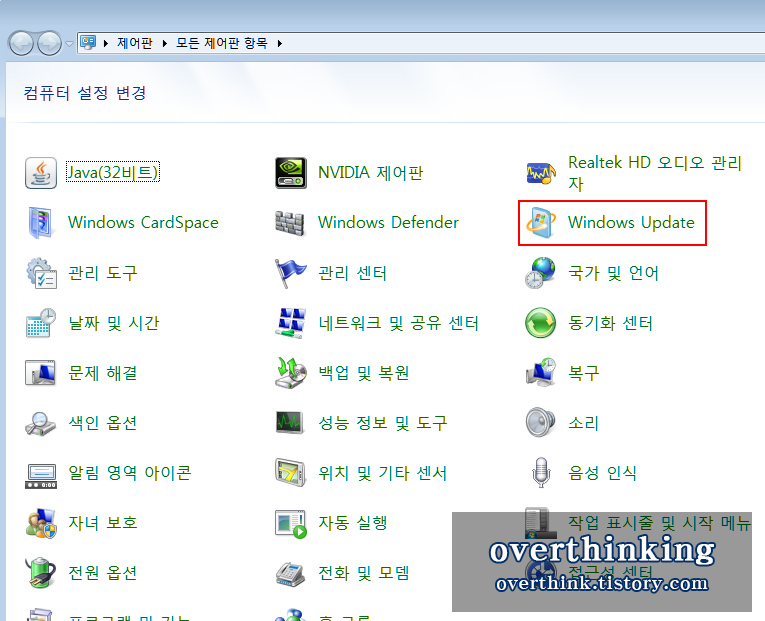
Task: Open the Windows Defender brick wall icon
Action: (290, 223)
